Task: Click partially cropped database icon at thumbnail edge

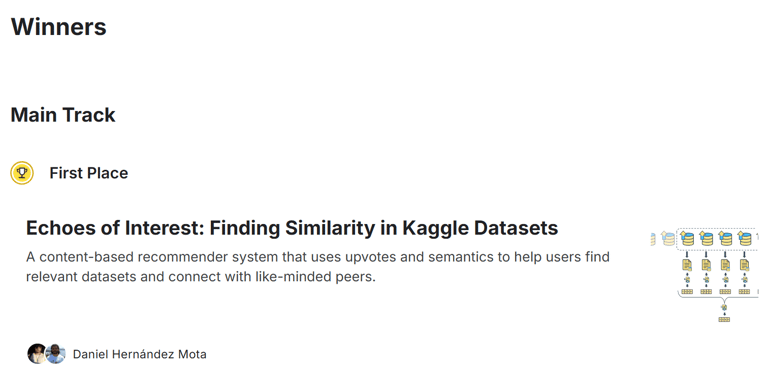Action: click(653, 239)
